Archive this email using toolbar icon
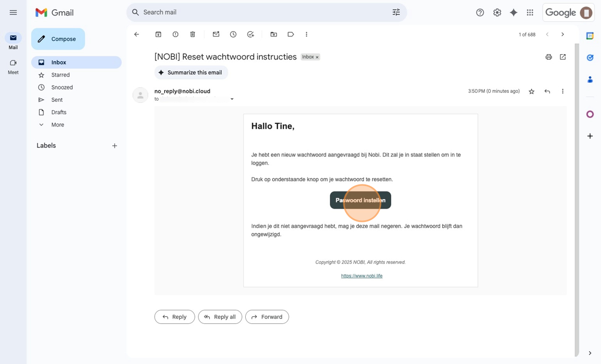 pos(158,34)
